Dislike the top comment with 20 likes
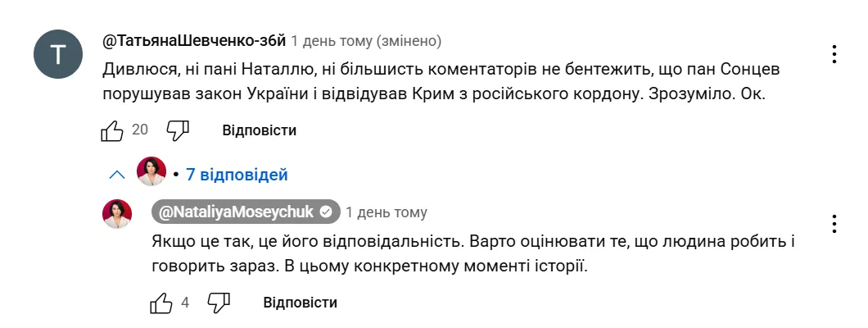The image size is (868, 328). pyautogui.click(x=178, y=130)
